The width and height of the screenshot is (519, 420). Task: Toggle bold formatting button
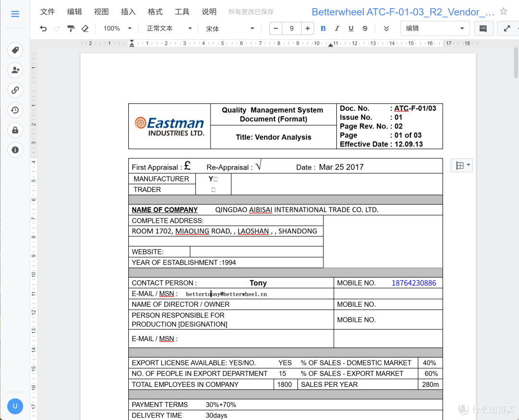point(323,28)
